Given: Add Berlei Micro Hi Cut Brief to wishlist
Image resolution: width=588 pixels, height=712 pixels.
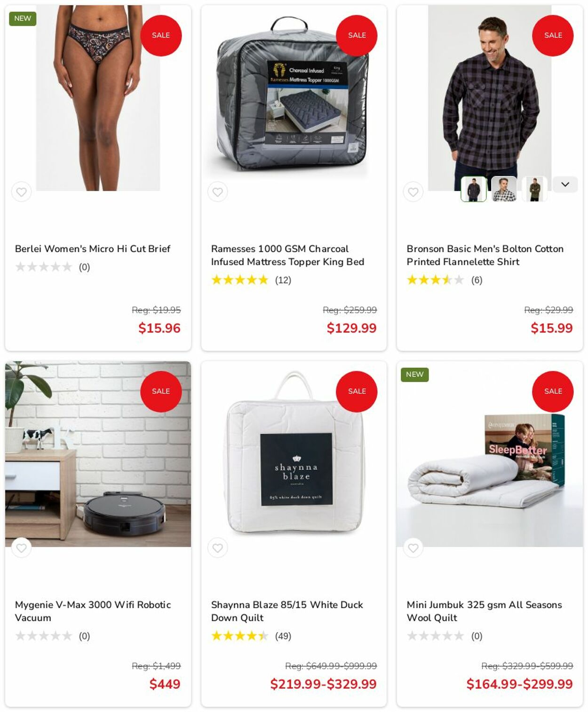Looking at the screenshot, I should 21,192.
